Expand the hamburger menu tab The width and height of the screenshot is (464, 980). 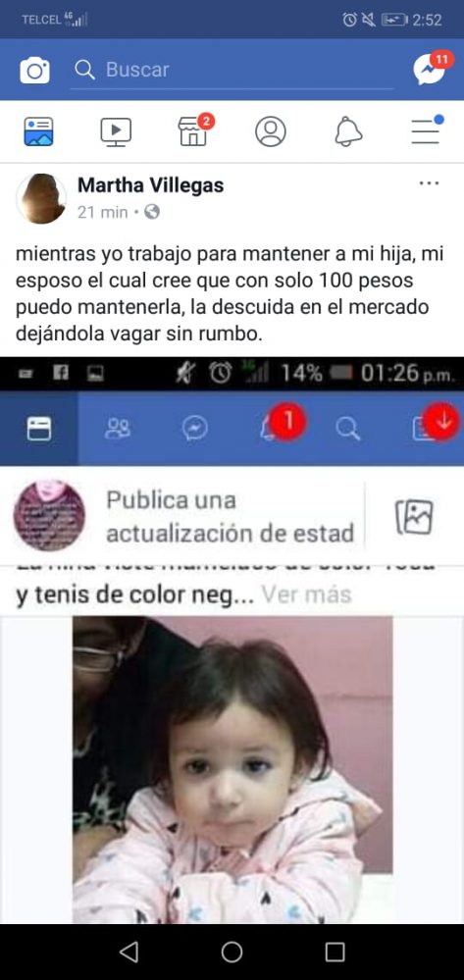(427, 130)
